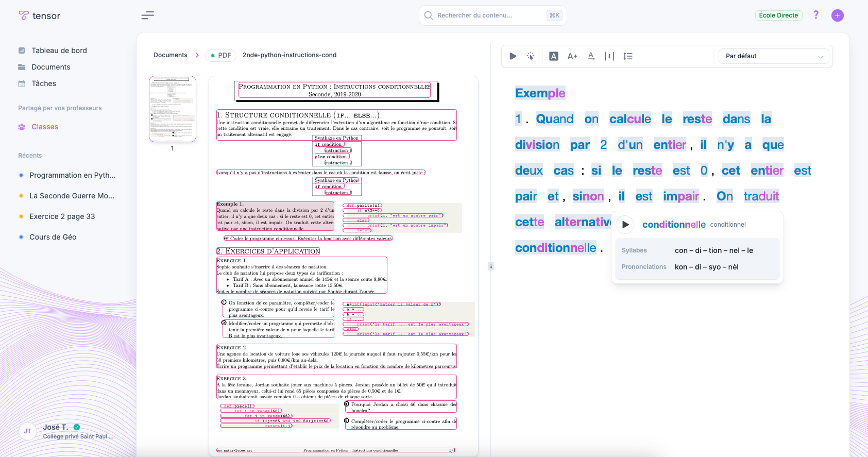
Task: Change line height spacing
Action: (628, 56)
